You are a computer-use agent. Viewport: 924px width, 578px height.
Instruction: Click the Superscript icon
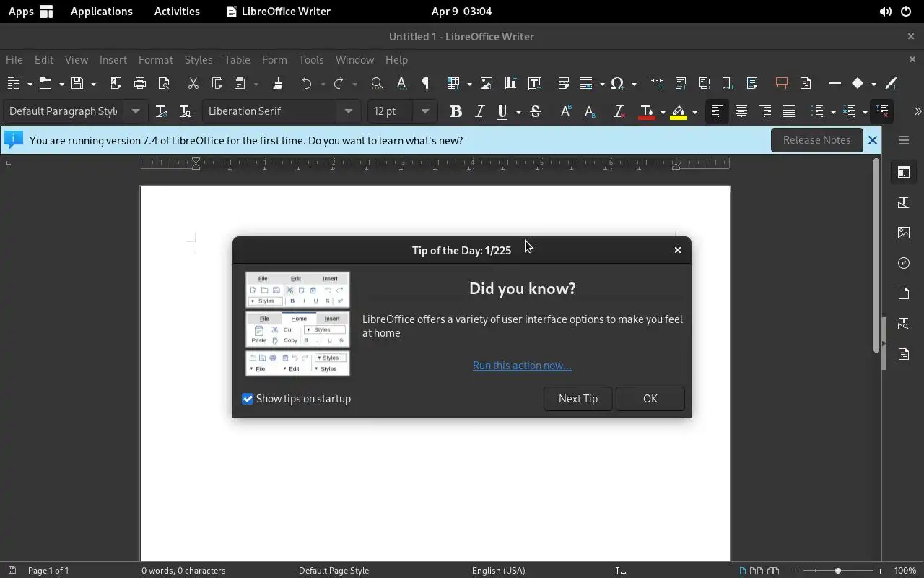(565, 111)
